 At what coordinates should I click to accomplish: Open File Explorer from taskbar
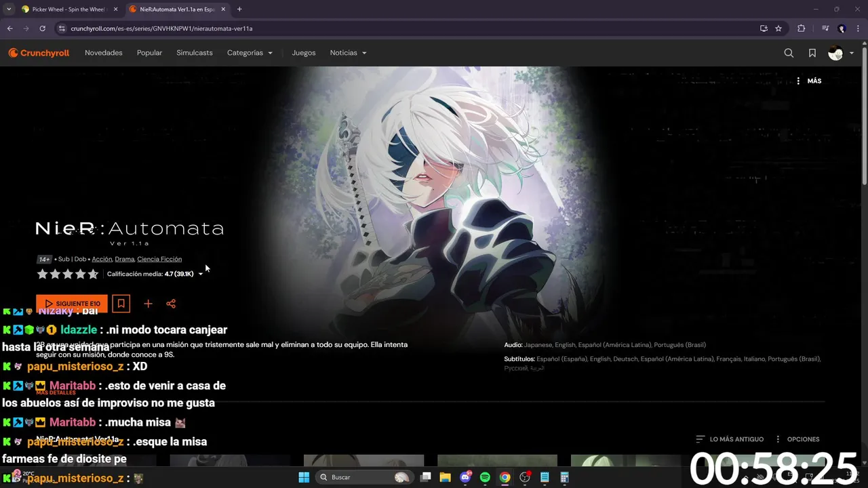[446, 477]
